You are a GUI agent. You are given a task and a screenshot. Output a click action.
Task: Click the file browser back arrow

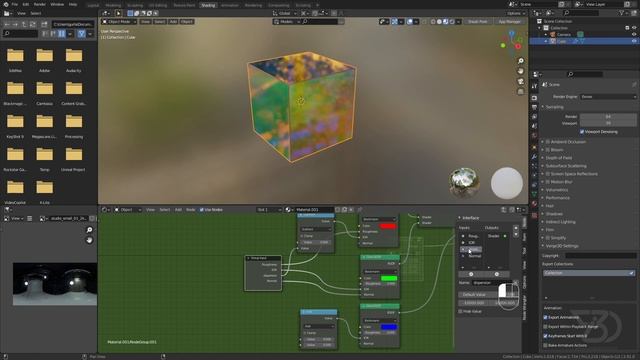[7, 24]
